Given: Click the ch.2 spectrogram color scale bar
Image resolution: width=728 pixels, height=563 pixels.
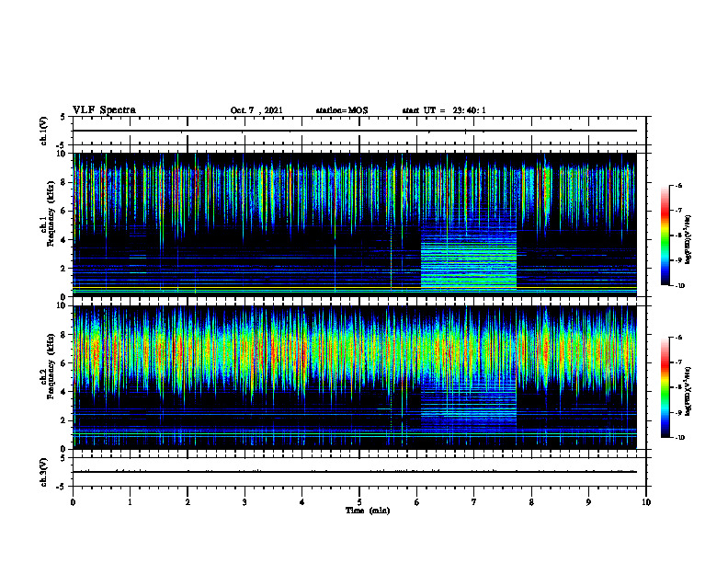Looking at the screenshot, I should [665, 387].
